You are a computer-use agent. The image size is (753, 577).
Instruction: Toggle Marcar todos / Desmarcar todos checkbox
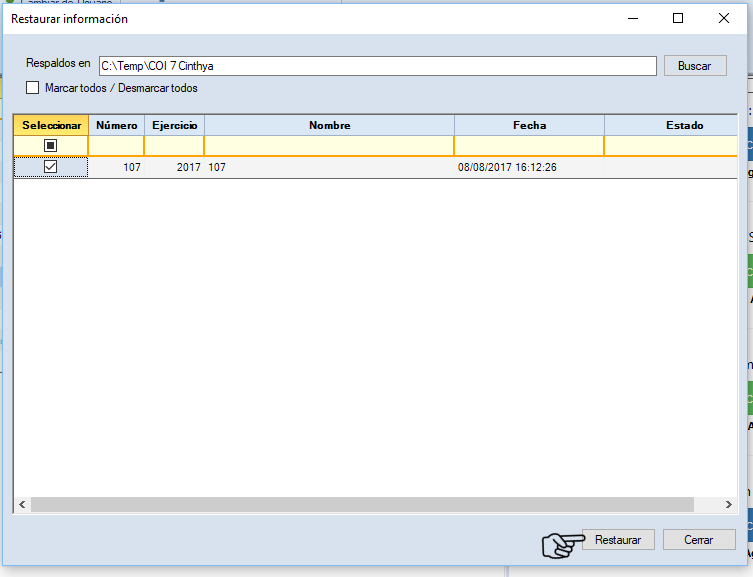pyautogui.click(x=33, y=88)
